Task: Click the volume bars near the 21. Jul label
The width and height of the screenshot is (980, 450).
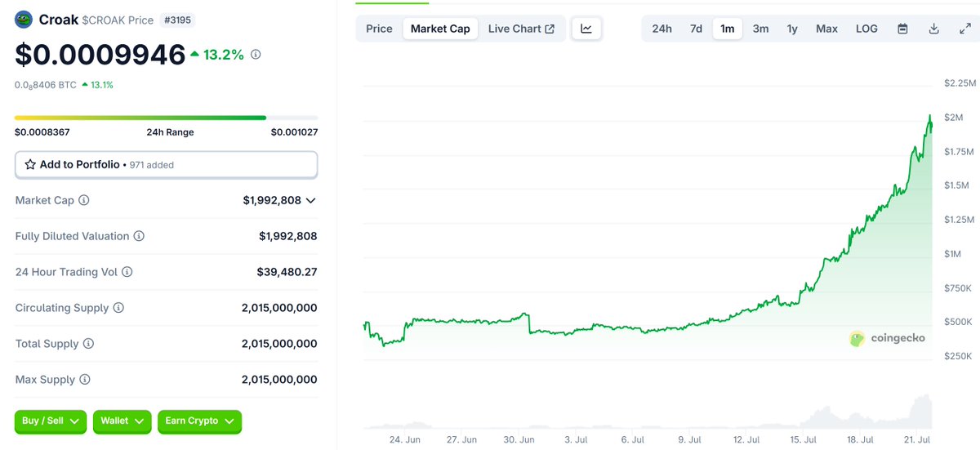Action: 921,412
